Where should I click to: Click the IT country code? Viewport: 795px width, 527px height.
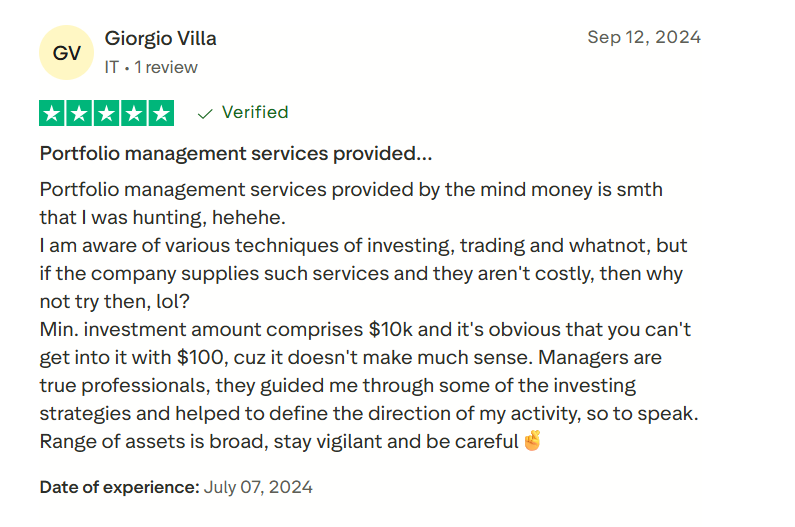tap(112, 67)
